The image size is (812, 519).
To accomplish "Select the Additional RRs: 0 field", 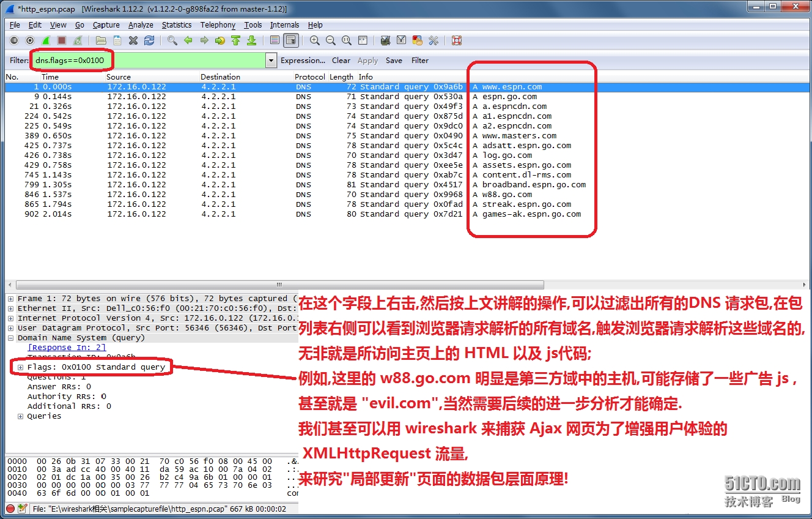I will [x=69, y=406].
